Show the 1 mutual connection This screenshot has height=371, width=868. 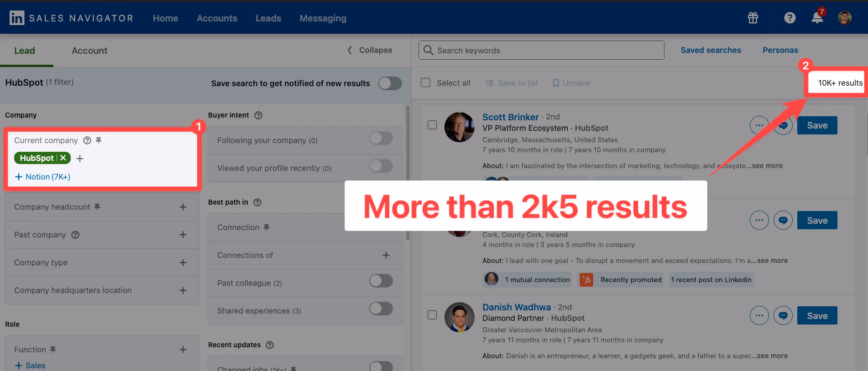pos(528,280)
